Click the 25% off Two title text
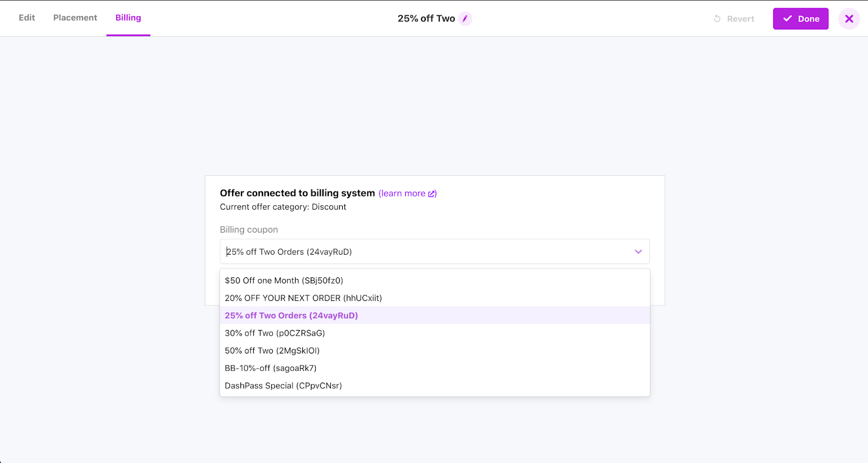The height and width of the screenshot is (463, 868). (x=426, y=18)
